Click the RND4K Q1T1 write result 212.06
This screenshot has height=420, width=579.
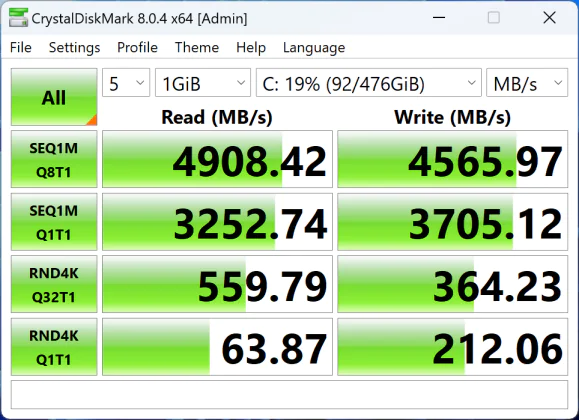(x=453, y=347)
